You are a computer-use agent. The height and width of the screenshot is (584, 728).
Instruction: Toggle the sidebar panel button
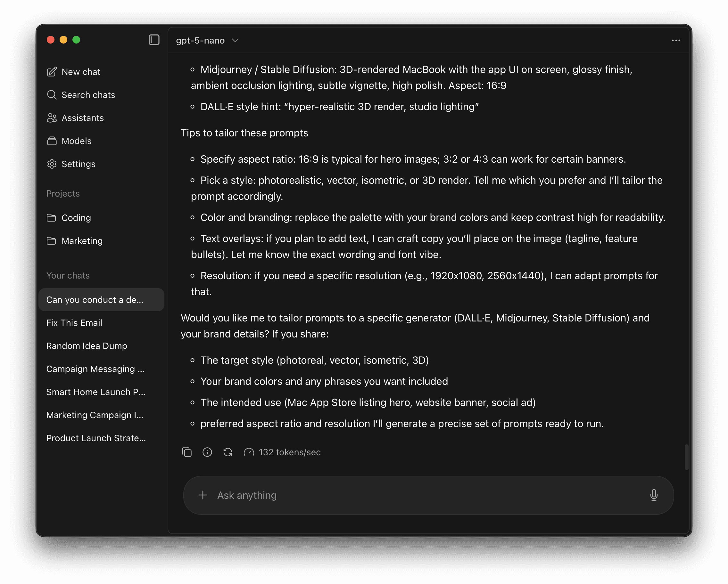point(154,40)
